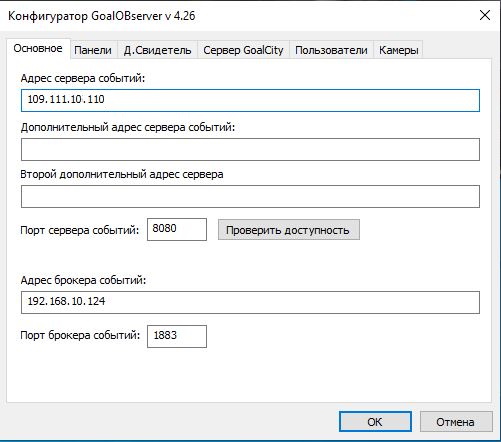Click the Порт сервера событий label
501x442 pixels.
pyautogui.click(x=80, y=230)
